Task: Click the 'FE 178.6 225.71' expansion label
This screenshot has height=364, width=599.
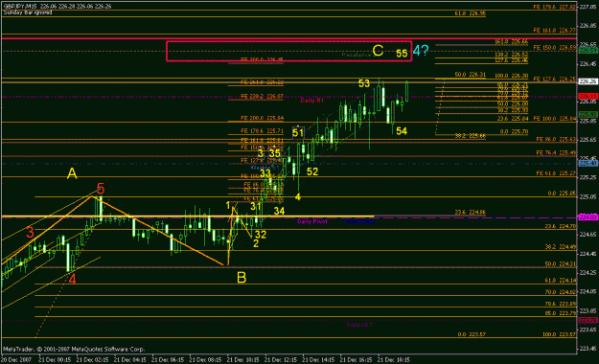Action: [262, 131]
